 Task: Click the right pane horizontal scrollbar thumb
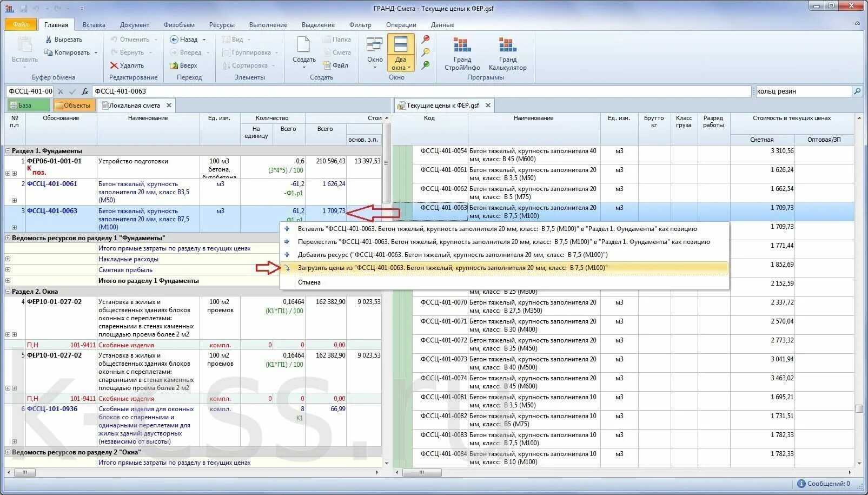pos(422,473)
